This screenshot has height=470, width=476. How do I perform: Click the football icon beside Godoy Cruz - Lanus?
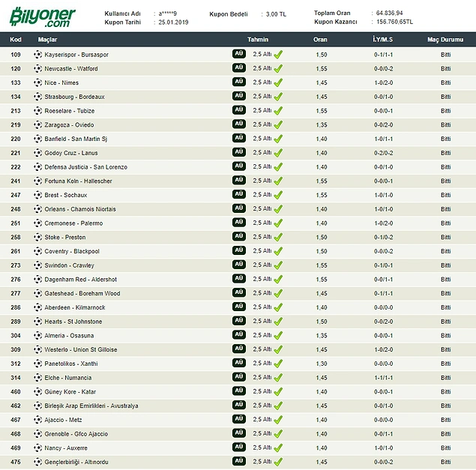[x=38, y=153]
